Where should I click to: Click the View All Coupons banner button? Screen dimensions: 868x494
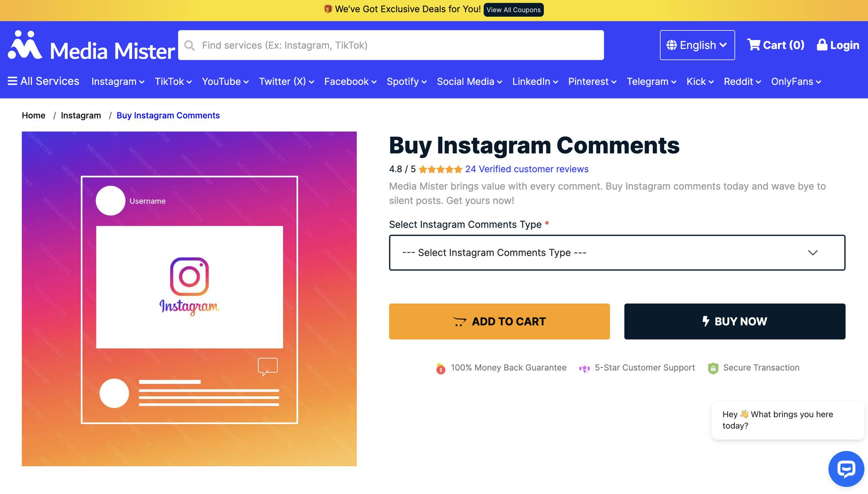[513, 9]
